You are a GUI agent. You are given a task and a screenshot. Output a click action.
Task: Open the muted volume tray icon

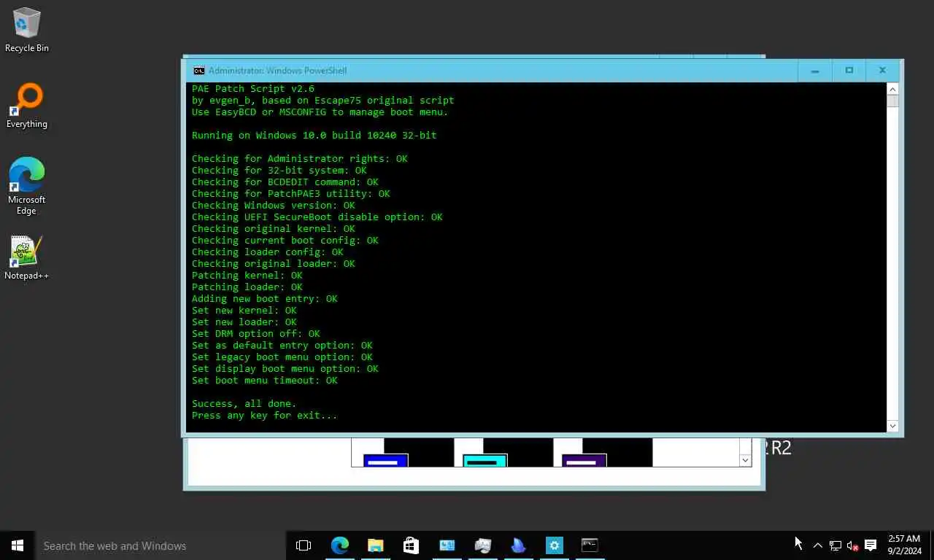pos(852,545)
